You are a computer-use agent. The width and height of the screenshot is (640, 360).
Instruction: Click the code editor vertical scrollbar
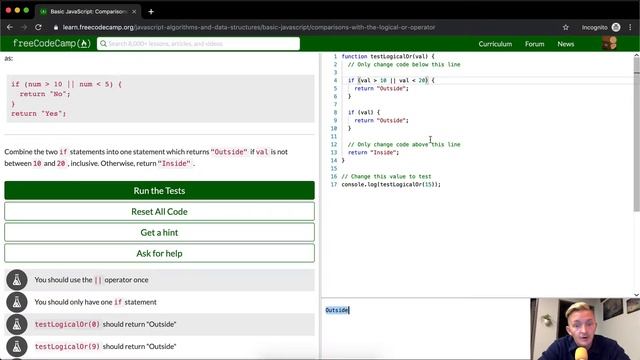pyautogui.click(x=636, y=135)
